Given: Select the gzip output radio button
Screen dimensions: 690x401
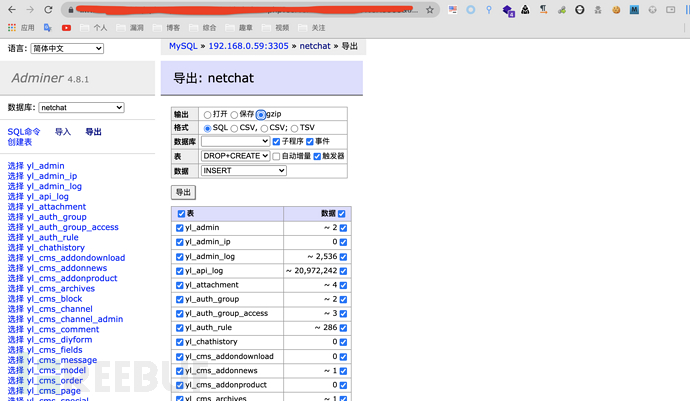Looking at the screenshot, I should [x=261, y=115].
